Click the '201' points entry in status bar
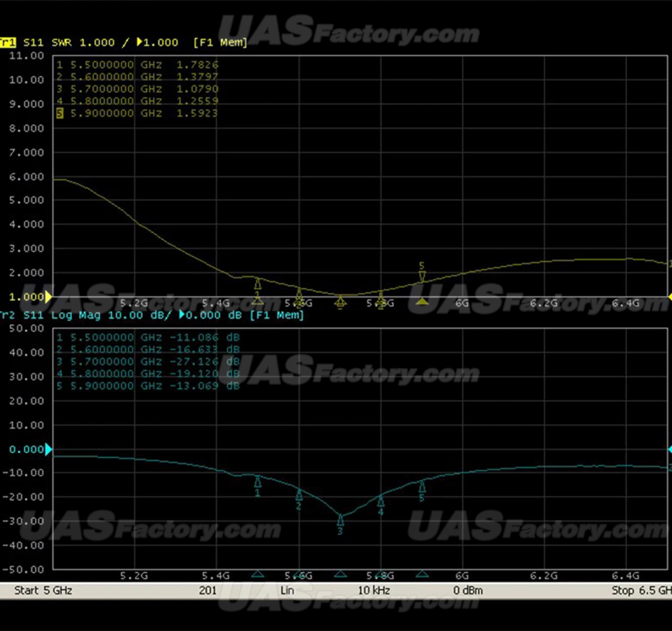 pyautogui.click(x=208, y=590)
